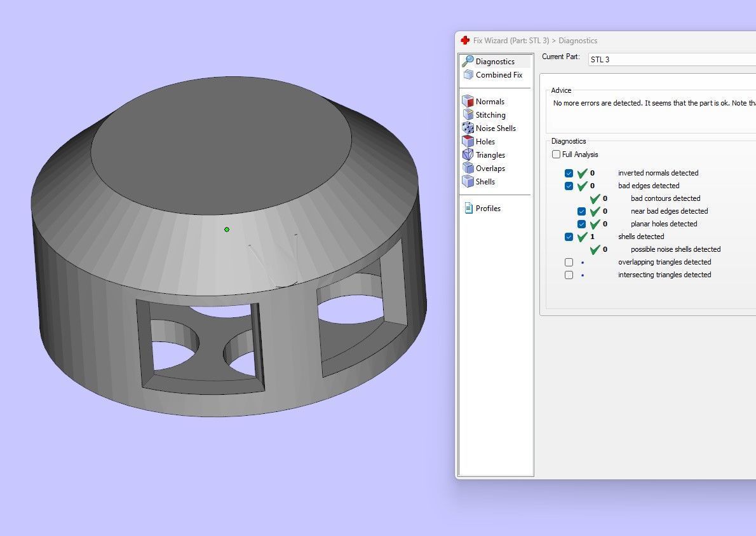The width and height of the screenshot is (756, 536).
Task: Click the Normals cube icon
Action: [x=468, y=101]
